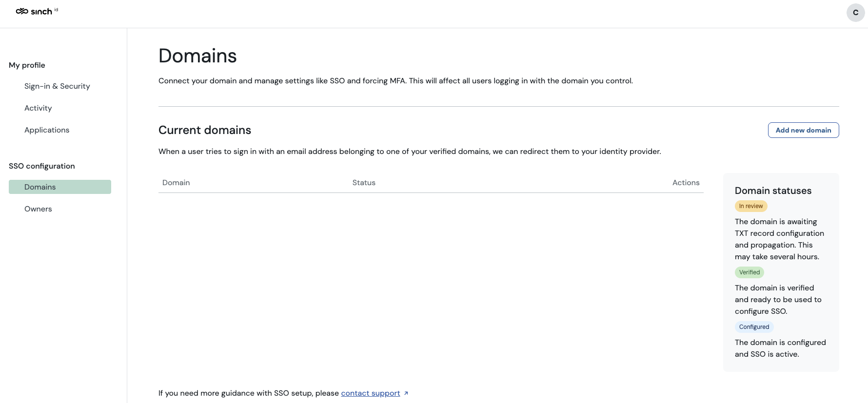Click the Domain statuses panel title
Image resolution: width=868 pixels, height=403 pixels.
tap(773, 191)
